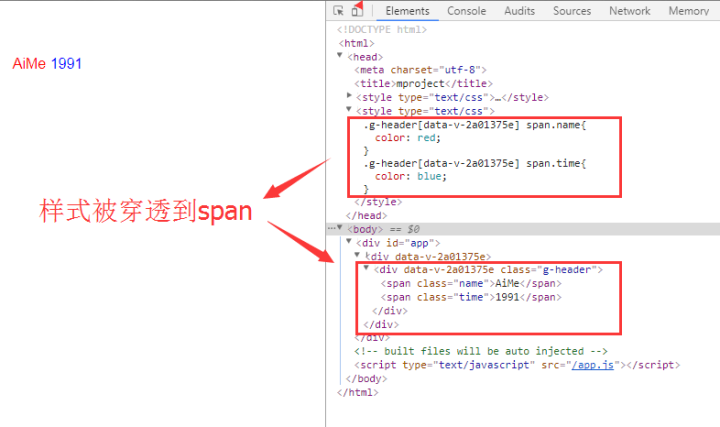
Task: Open the Audits tab
Action: pos(519,11)
